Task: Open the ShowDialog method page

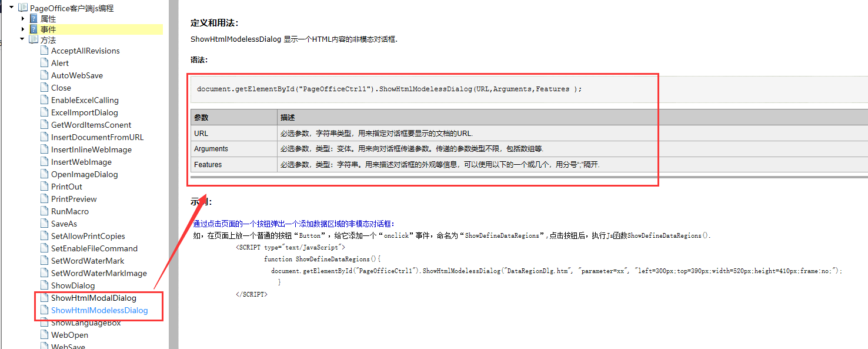Action: click(x=73, y=285)
